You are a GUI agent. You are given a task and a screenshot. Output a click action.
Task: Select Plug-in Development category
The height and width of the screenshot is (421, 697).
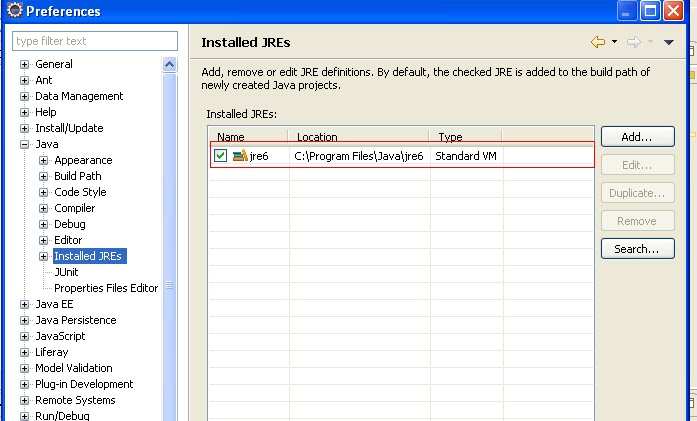(84, 384)
